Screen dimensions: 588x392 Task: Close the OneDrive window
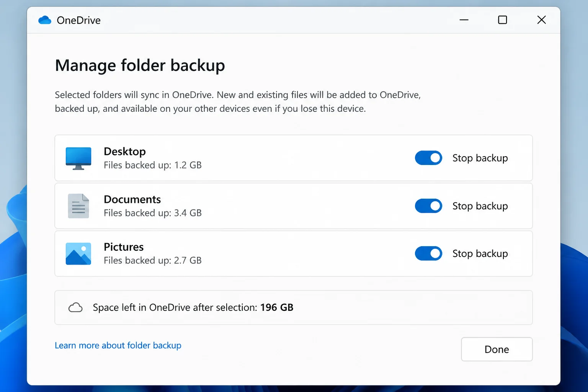(x=541, y=20)
